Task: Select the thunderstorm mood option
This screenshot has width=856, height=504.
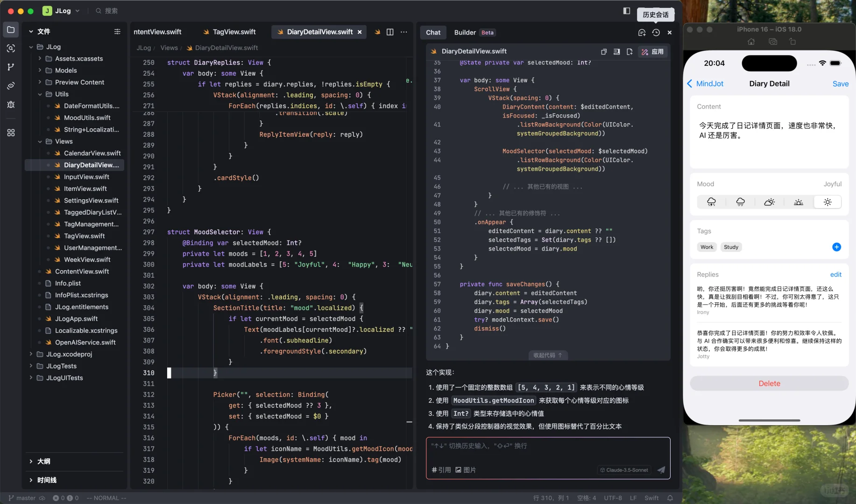Action: tap(711, 202)
